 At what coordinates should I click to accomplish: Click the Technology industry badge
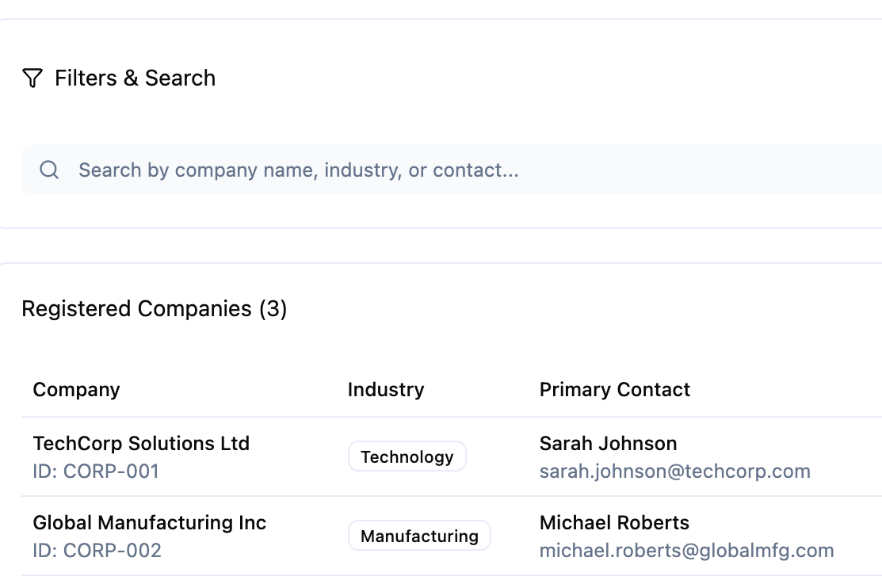(x=407, y=456)
